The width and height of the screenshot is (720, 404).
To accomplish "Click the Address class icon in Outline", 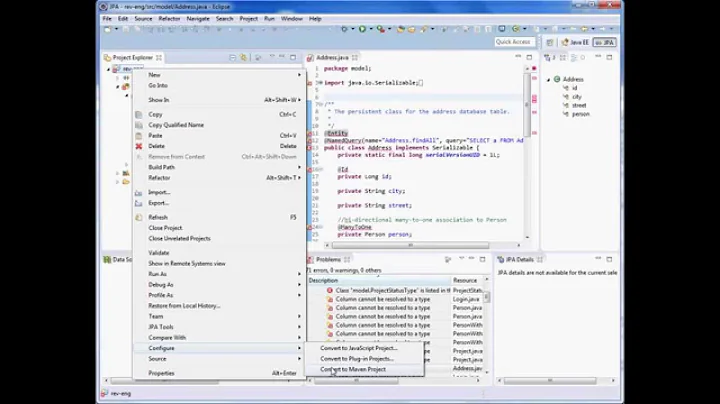I will 557,79.
